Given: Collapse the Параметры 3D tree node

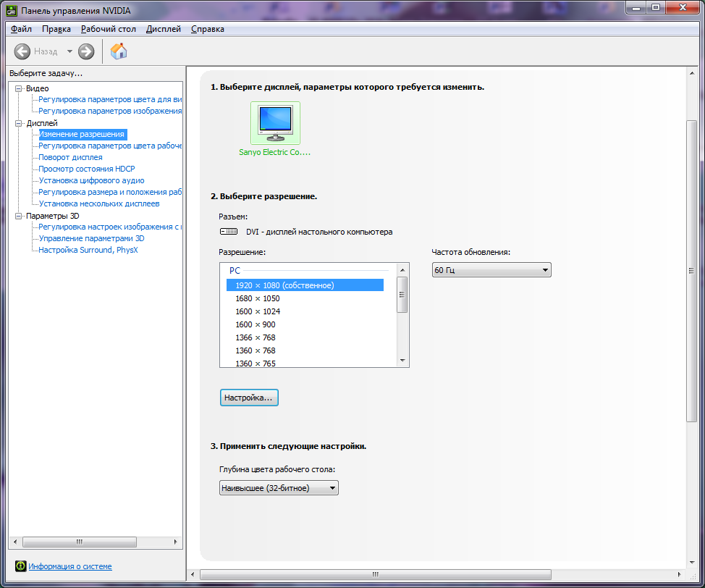Looking at the screenshot, I should click(x=18, y=216).
